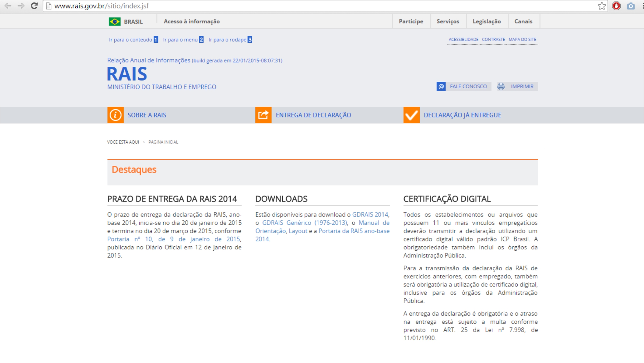Image resolution: width=644 pixels, height=363 pixels.
Task: Click the browser forward arrow
Action: (x=21, y=6)
